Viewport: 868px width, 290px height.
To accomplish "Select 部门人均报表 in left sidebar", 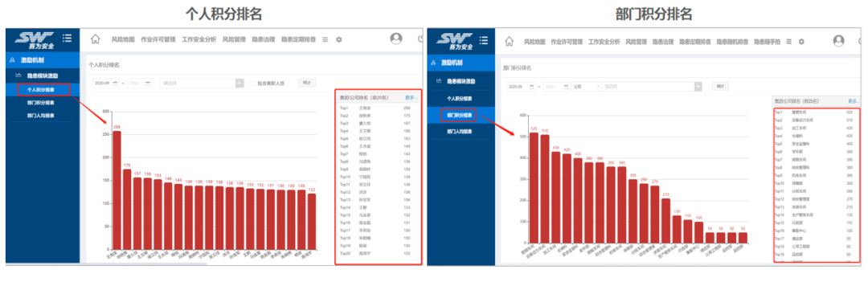I will click(40, 116).
